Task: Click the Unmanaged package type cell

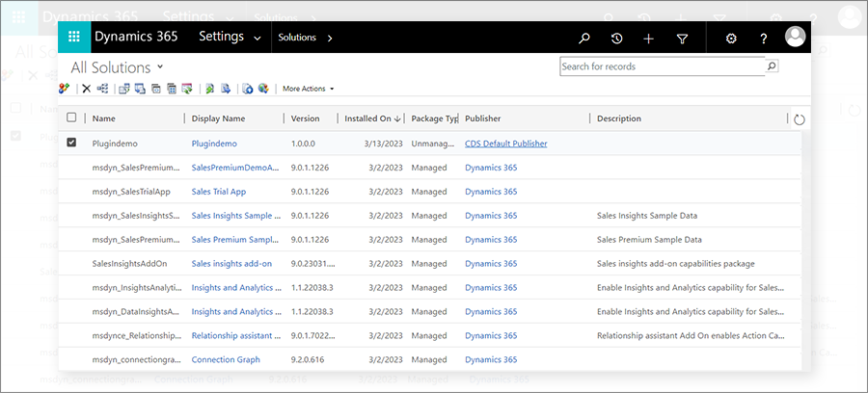Action: click(433, 144)
